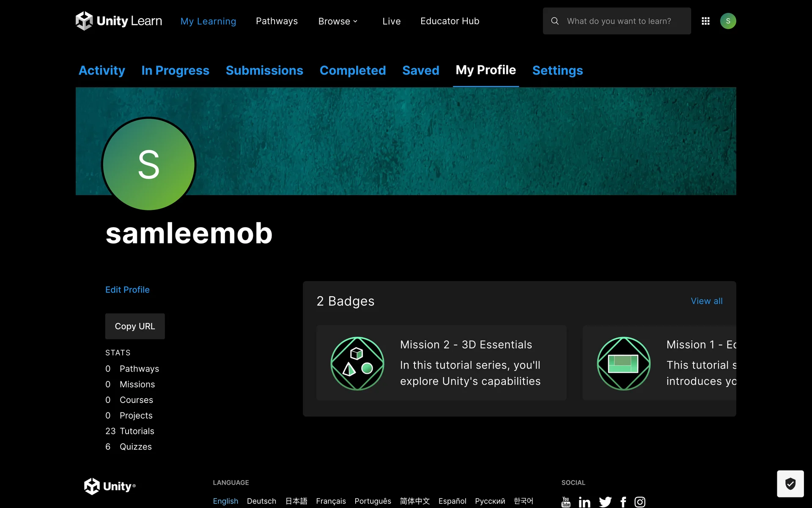
Task: Open Unity's YouTube social icon
Action: point(566,502)
